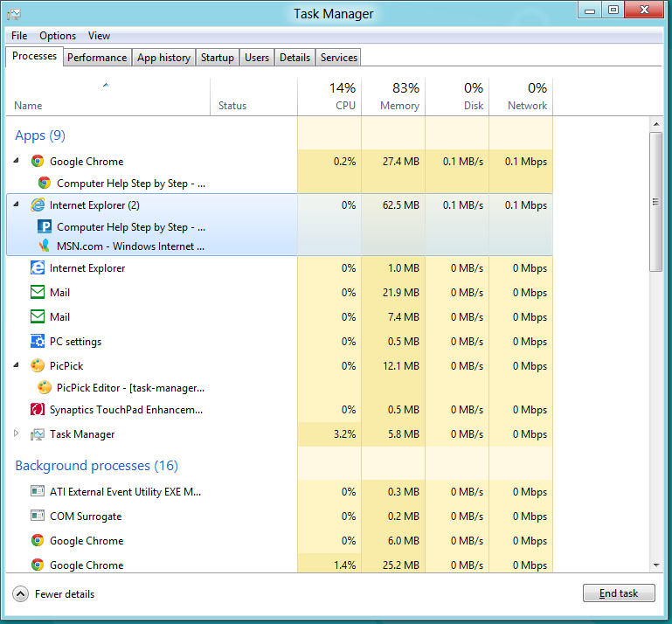Select the PC settings row name
The height and width of the screenshot is (624, 672).
click(75, 342)
